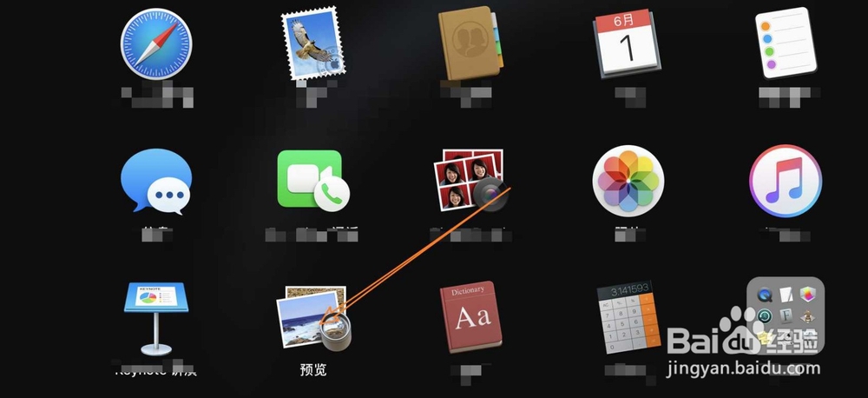Launch the Photos colorful flower app

pos(628,182)
